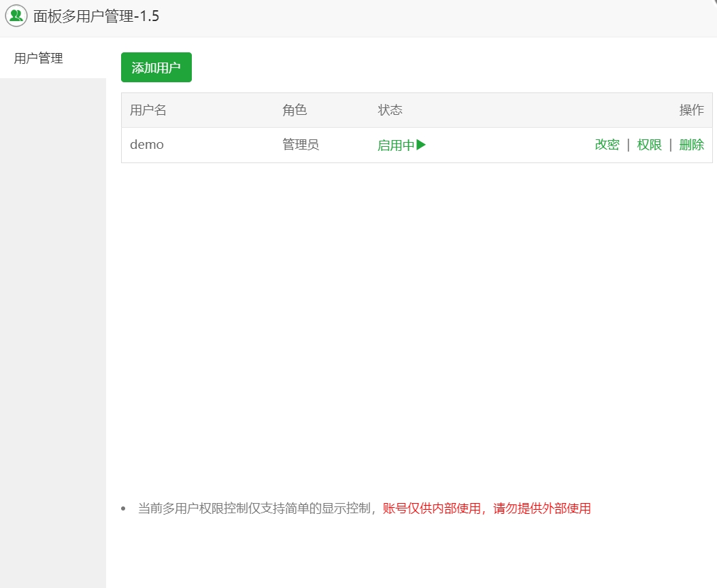The width and height of the screenshot is (717, 588).
Task: Select the demo username cell in the table
Action: [146, 145]
